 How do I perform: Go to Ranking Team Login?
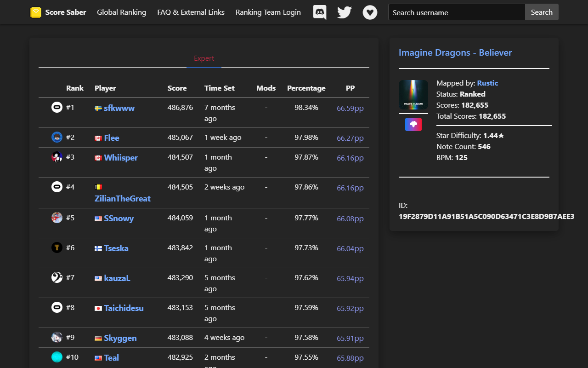pyautogui.click(x=268, y=12)
